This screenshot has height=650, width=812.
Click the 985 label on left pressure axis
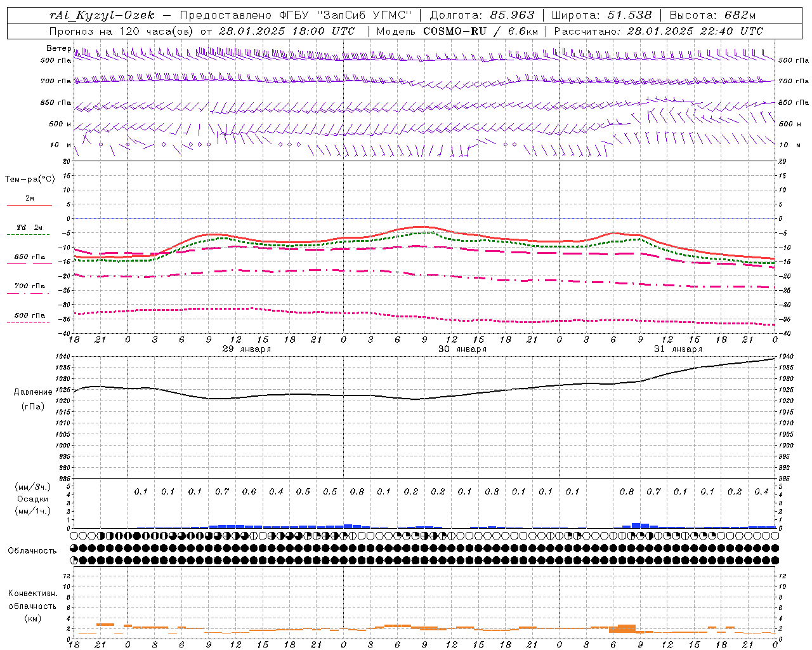point(66,479)
